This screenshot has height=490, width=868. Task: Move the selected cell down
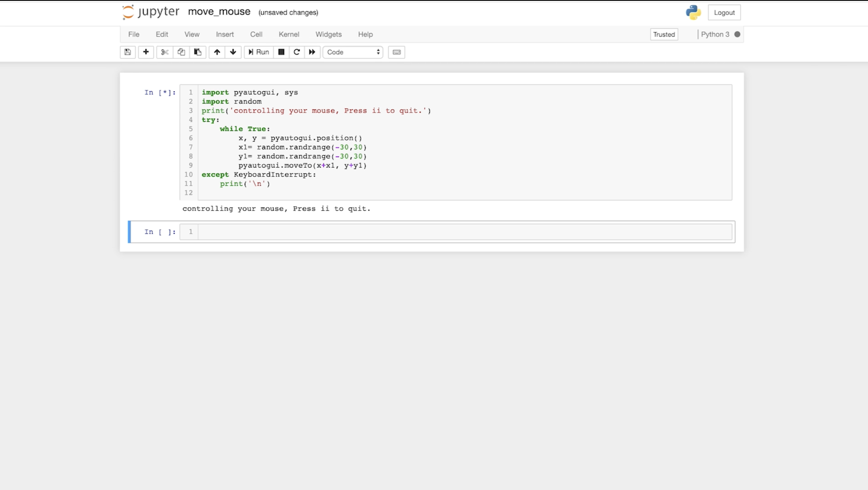tap(233, 52)
